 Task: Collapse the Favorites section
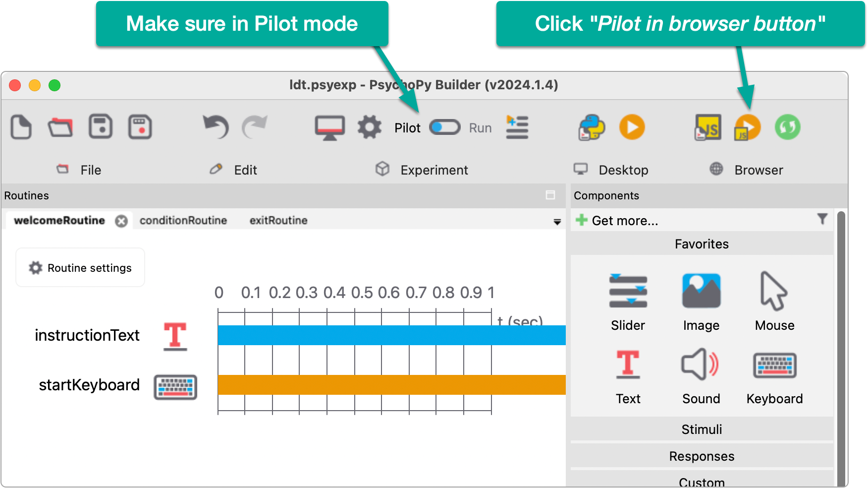pyautogui.click(x=702, y=244)
